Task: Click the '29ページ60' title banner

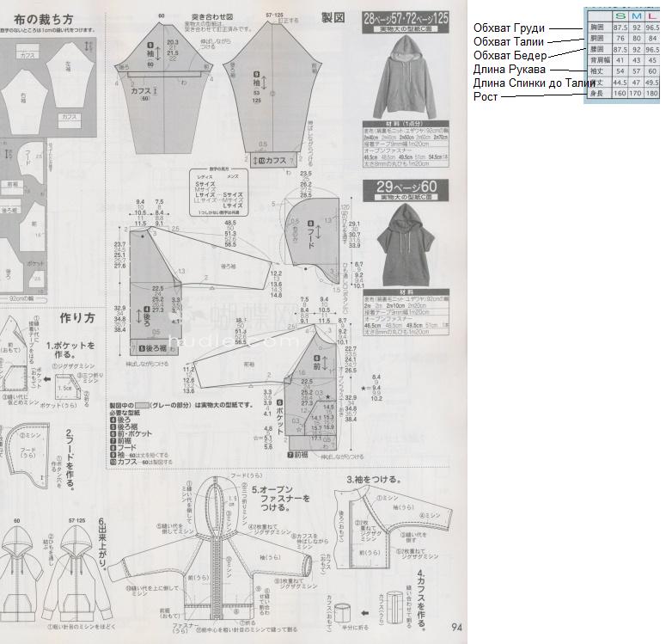Action: tap(406, 190)
